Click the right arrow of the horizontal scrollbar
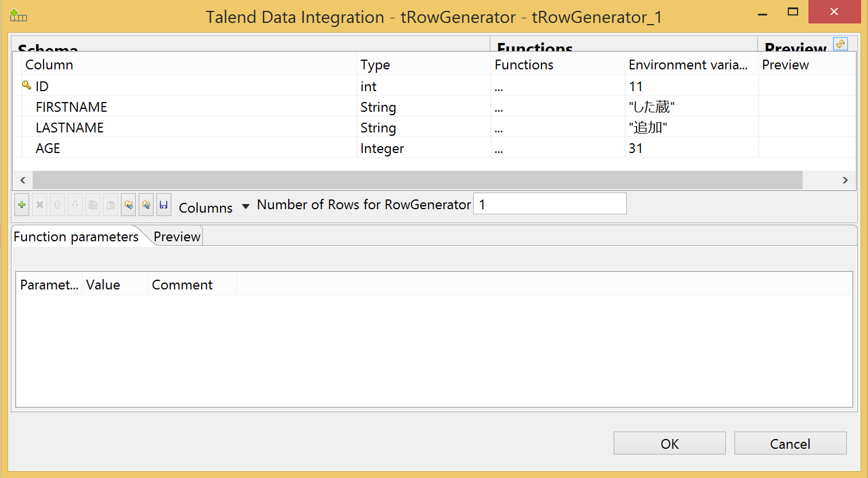 (846, 180)
